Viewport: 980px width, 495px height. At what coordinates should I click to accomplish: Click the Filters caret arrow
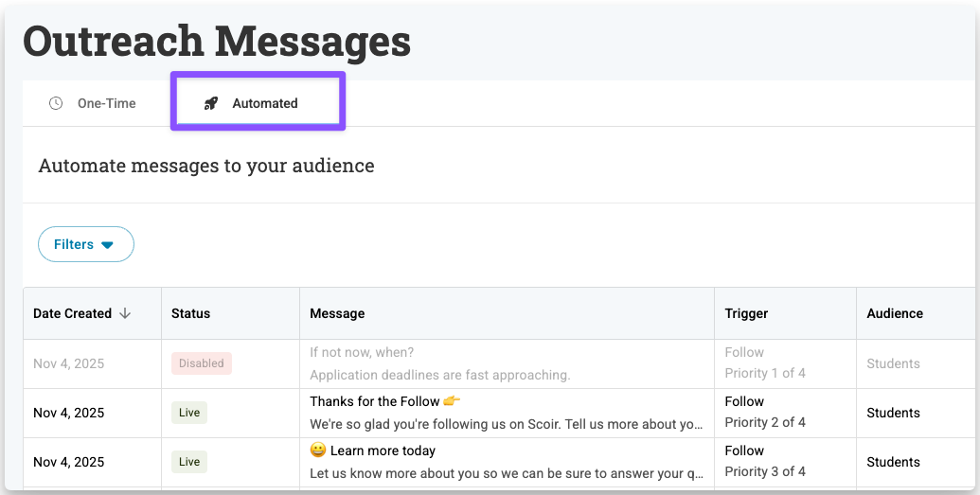point(107,245)
